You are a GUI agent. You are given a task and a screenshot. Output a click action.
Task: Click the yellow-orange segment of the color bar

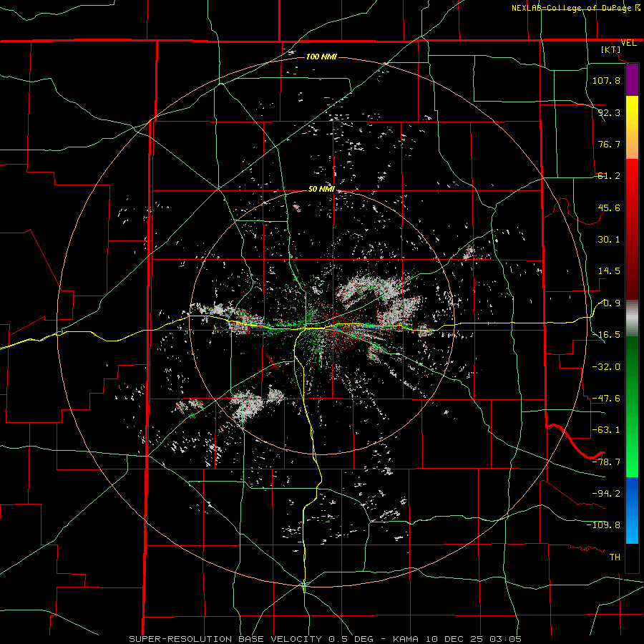632,127
